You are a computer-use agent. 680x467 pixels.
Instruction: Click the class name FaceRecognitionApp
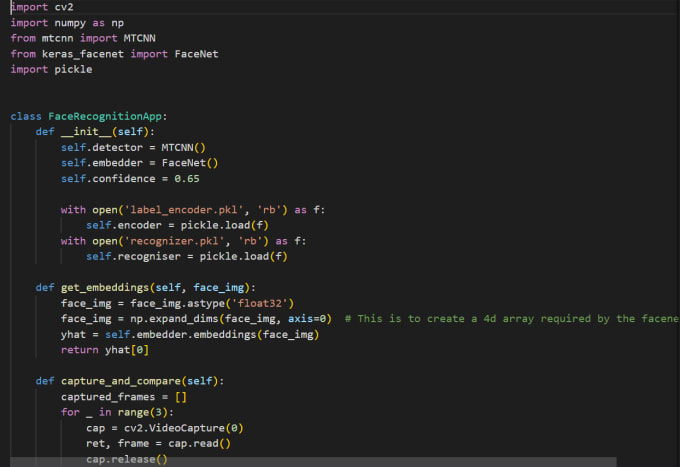coord(105,116)
